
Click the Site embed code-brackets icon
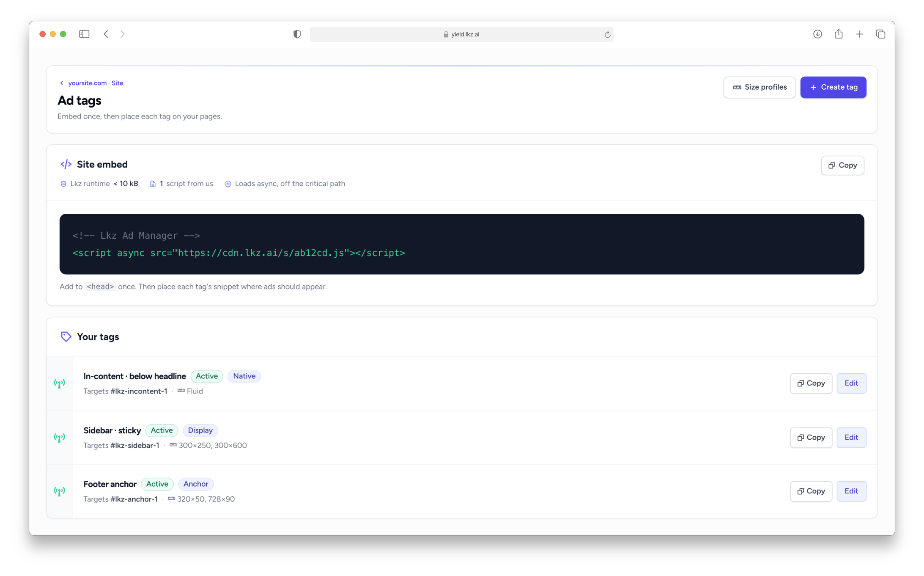[66, 164]
